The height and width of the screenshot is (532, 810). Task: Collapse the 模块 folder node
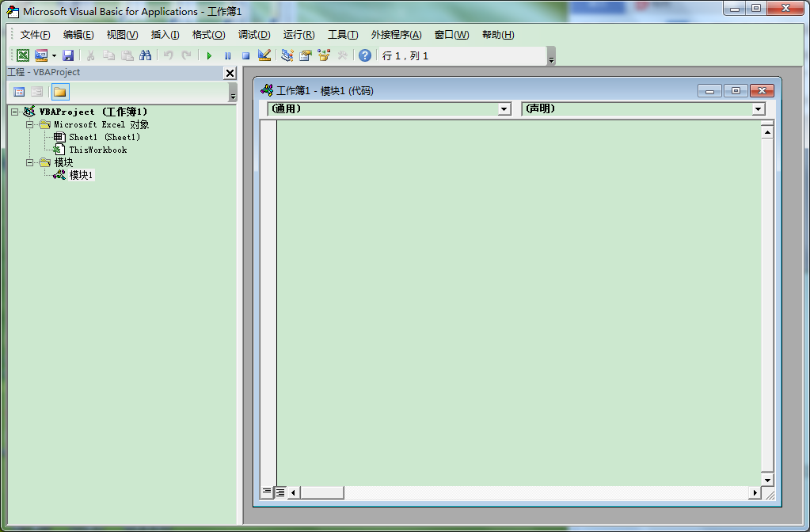[29, 162]
